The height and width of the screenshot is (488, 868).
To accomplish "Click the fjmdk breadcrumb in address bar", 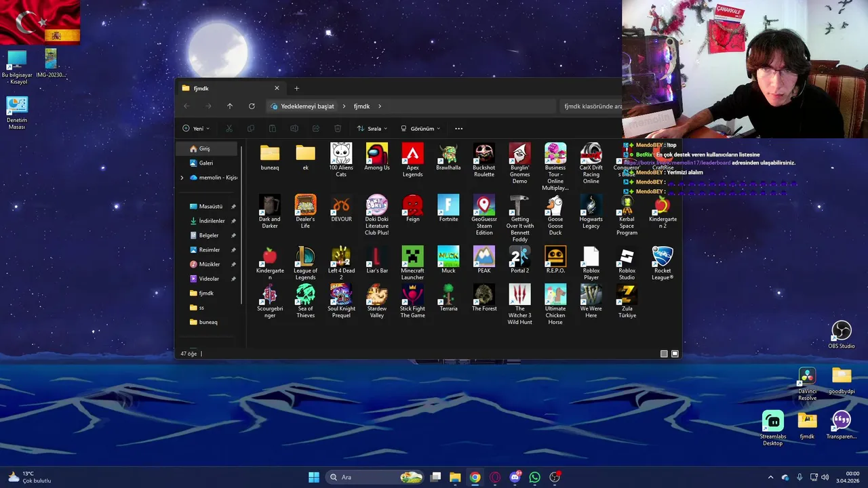I will [x=361, y=106].
